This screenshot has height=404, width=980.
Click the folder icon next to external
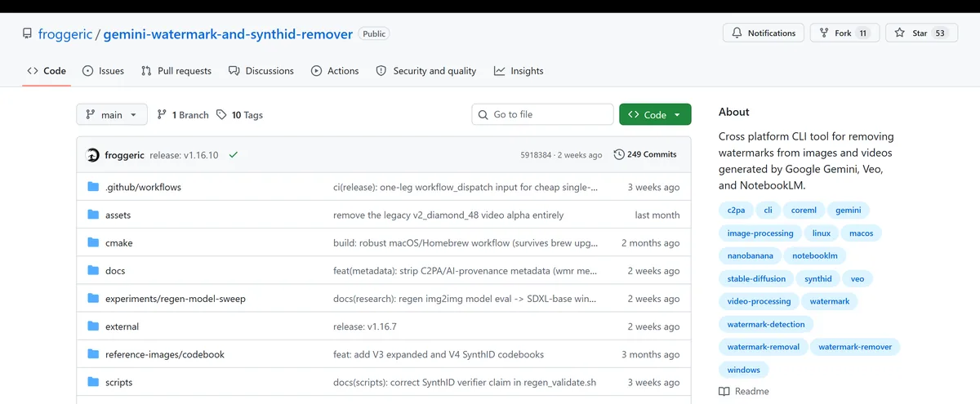[x=93, y=326]
